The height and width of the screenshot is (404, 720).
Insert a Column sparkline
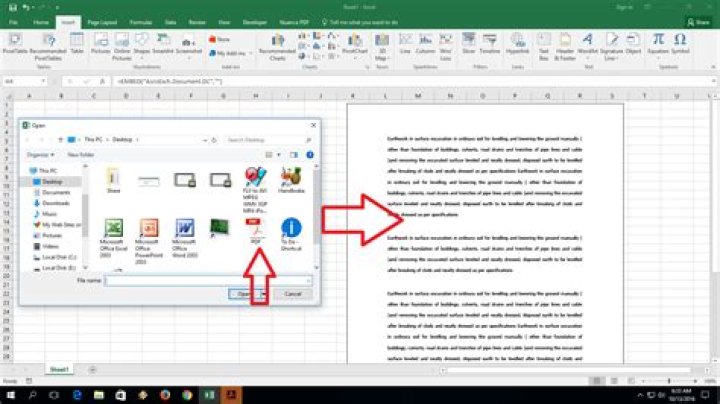(425, 44)
